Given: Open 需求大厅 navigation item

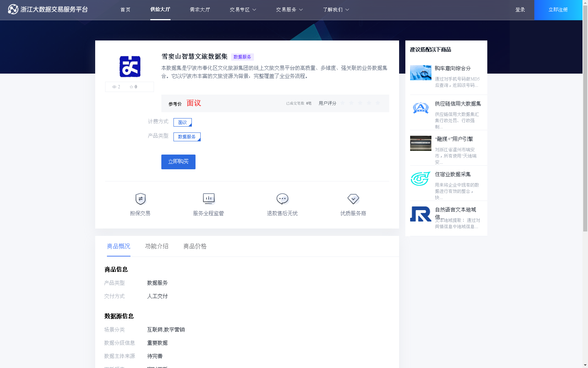Looking at the screenshot, I should click(200, 10).
